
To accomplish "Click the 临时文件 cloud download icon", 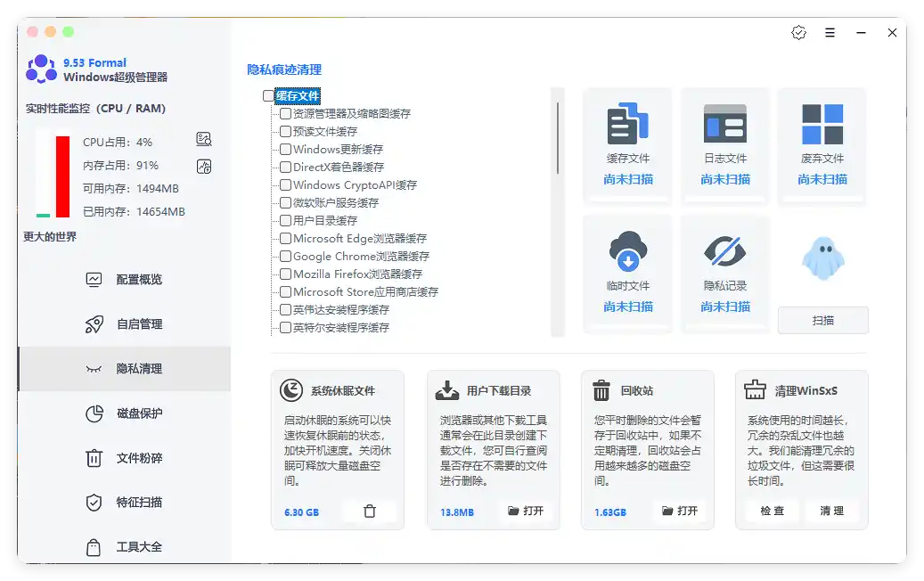I will point(627,251).
